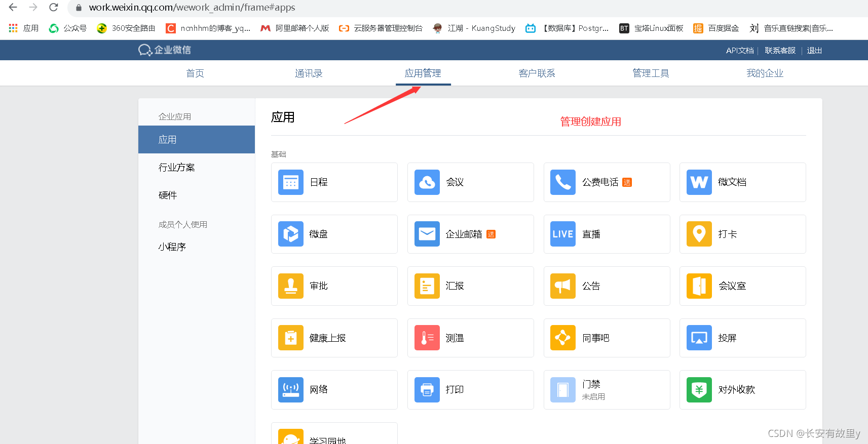Open 硬件 in the sidebar
The width and height of the screenshot is (868, 444).
coord(168,195)
